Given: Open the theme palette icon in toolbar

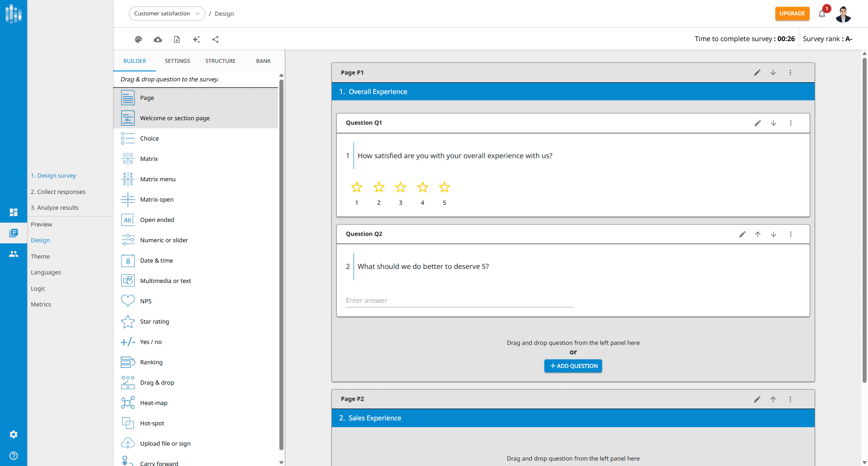Looking at the screenshot, I should [x=138, y=39].
